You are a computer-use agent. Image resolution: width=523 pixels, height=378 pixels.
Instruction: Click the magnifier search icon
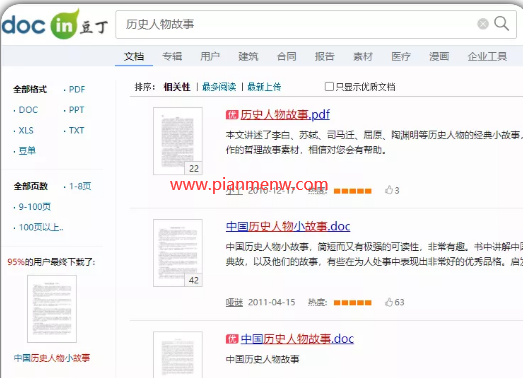pyautogui.click(x=501, y=24)
